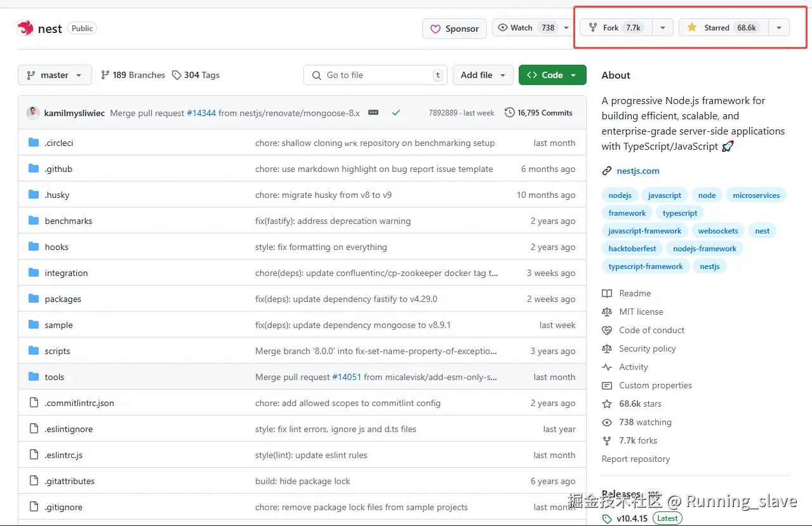Click the branch icon beside 189 Branches
The image size is (812, 526).
[105, 75]
